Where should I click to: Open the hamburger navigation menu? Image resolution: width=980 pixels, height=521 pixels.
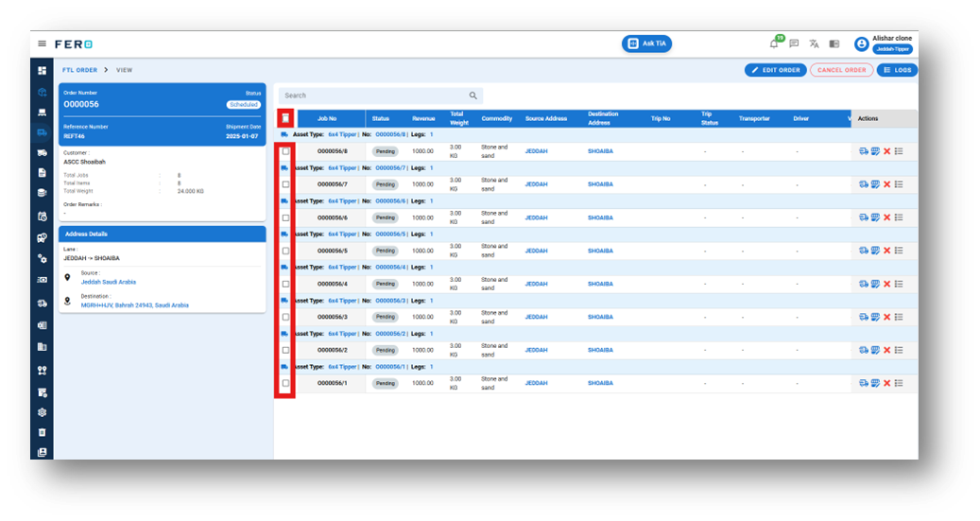point(42,43)
